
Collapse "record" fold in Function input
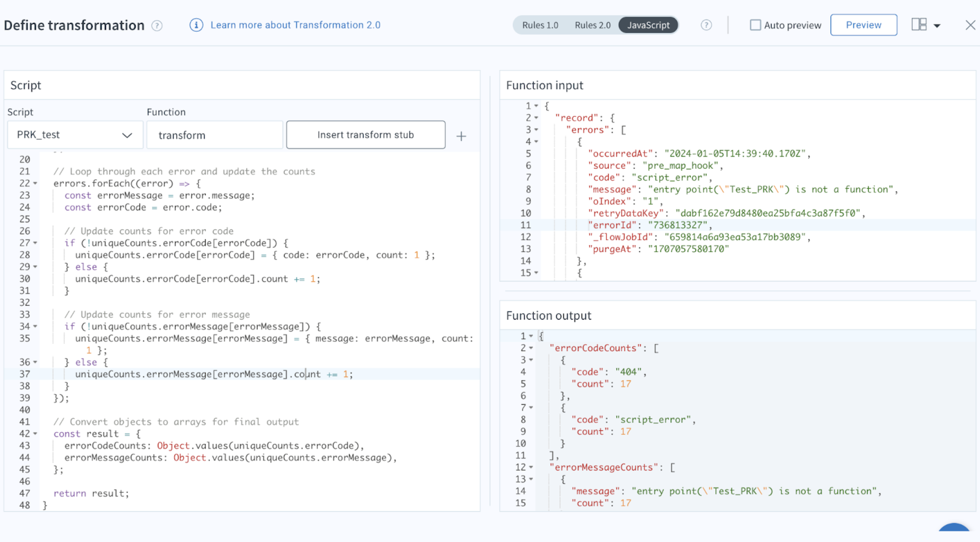[x=536, y=117]
